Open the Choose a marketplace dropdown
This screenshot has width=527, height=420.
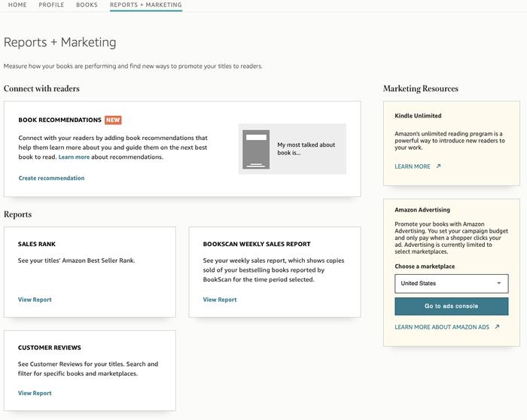[452, 283]
